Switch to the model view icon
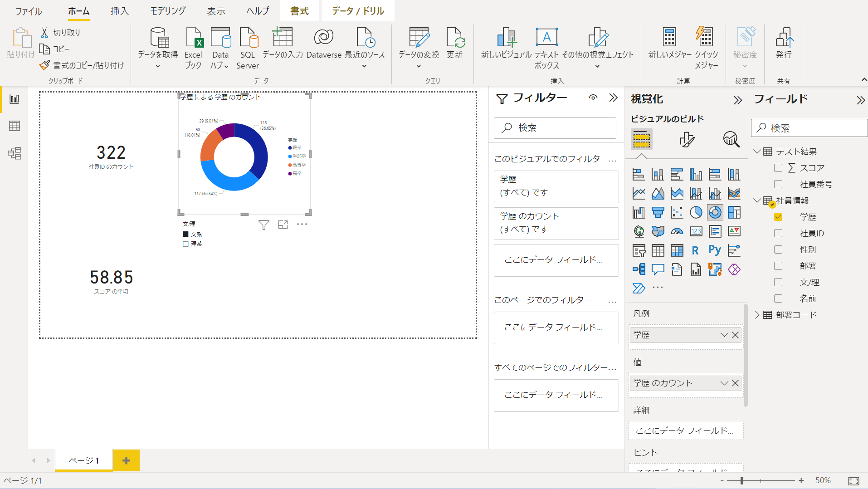Screen dimensions: 868x489 pyautogui.click(x=15, y=153)
